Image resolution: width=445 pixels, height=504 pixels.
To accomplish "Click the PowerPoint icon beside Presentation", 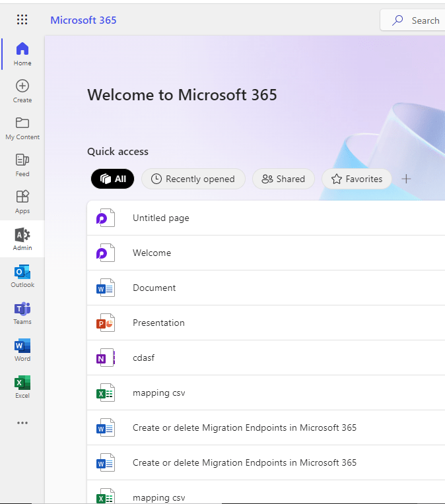I will coord(106,323).
